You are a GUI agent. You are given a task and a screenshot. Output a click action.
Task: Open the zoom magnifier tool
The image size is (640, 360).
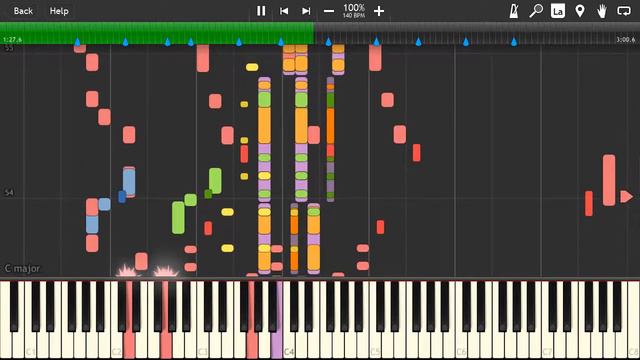point(536,11)
